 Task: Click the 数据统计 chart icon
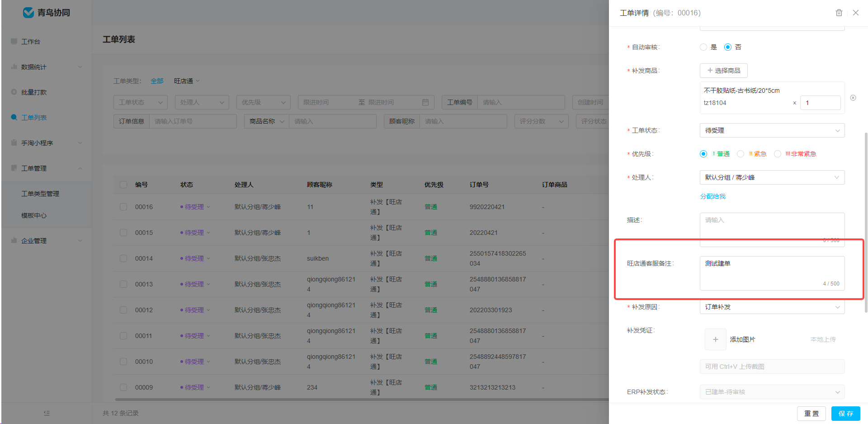point(14,67)
